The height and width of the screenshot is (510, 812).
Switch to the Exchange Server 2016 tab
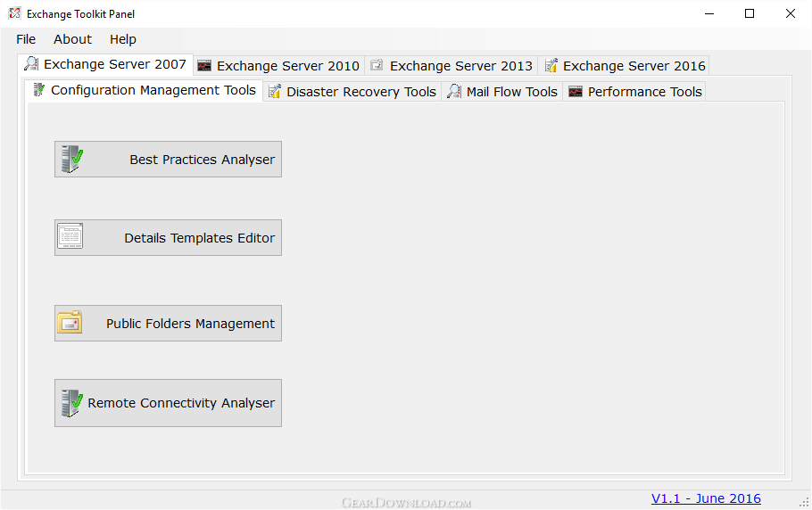pos(624,66)
